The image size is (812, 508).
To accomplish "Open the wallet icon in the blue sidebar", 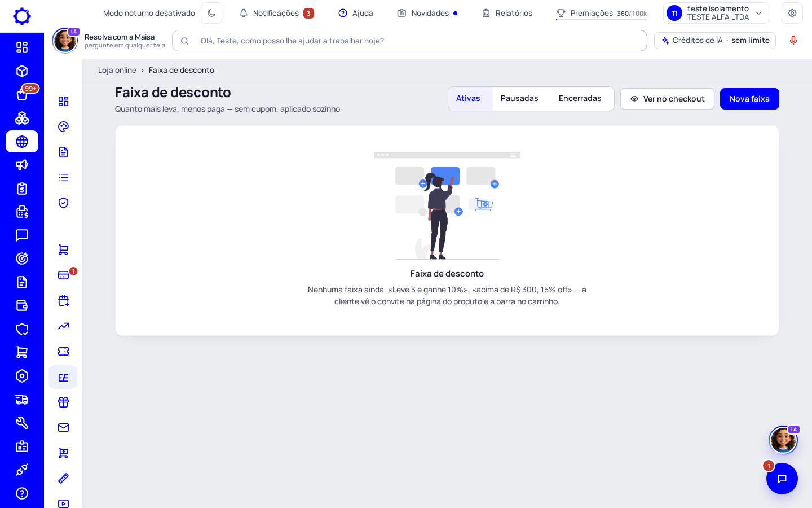I will click(x=22, y=305).
